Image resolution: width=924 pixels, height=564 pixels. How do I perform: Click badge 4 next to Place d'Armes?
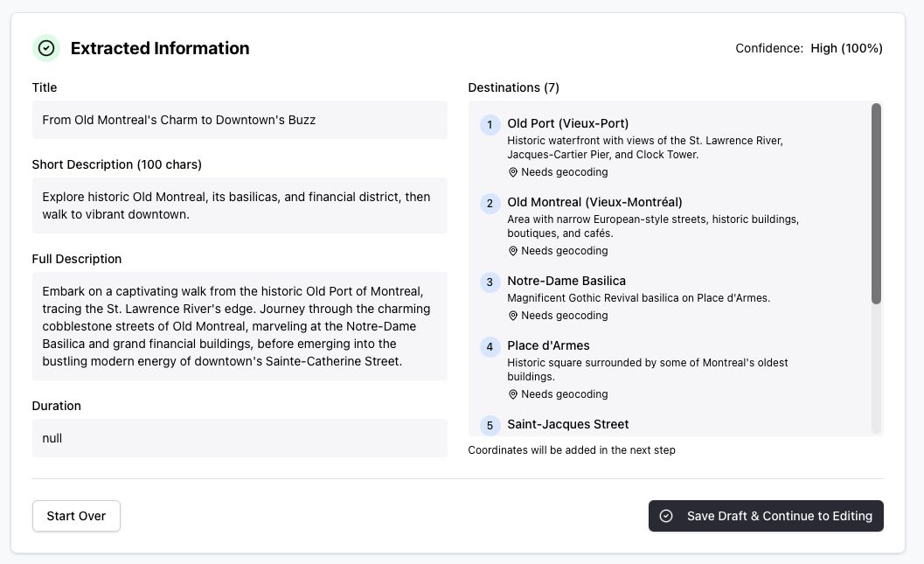pyautogui.click(x=490, y=347)
